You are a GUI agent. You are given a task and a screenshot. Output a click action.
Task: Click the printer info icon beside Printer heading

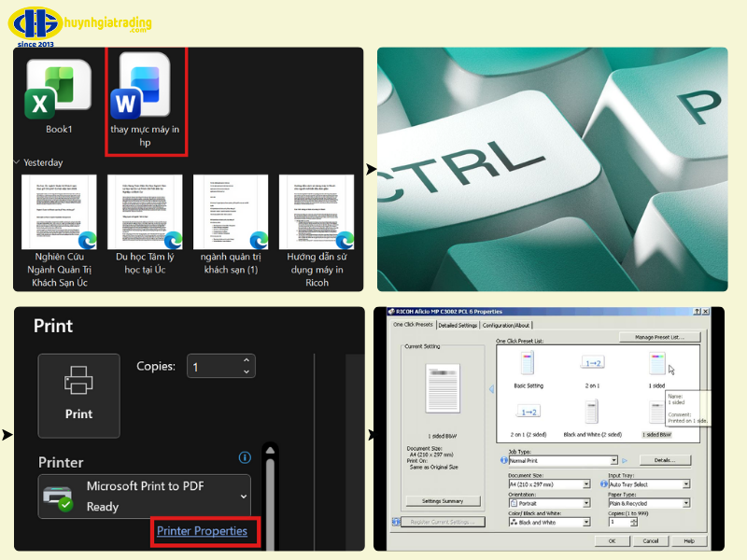[245, 457]
